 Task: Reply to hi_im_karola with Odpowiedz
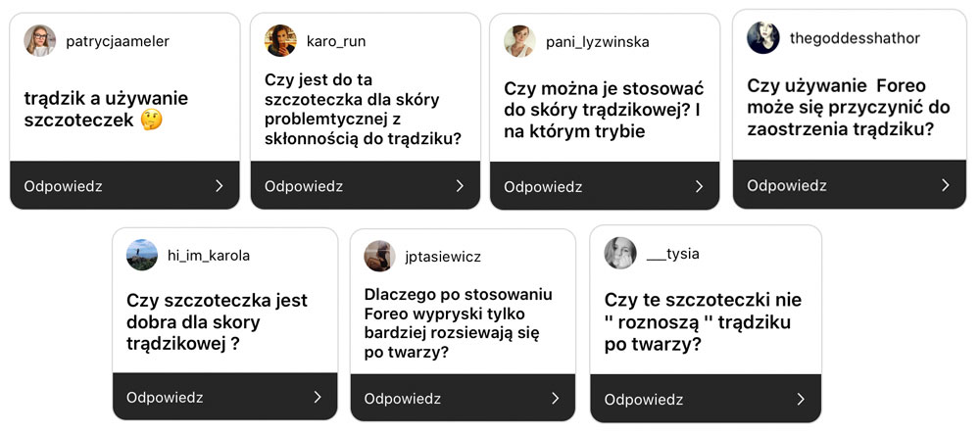tap(165, 398)
